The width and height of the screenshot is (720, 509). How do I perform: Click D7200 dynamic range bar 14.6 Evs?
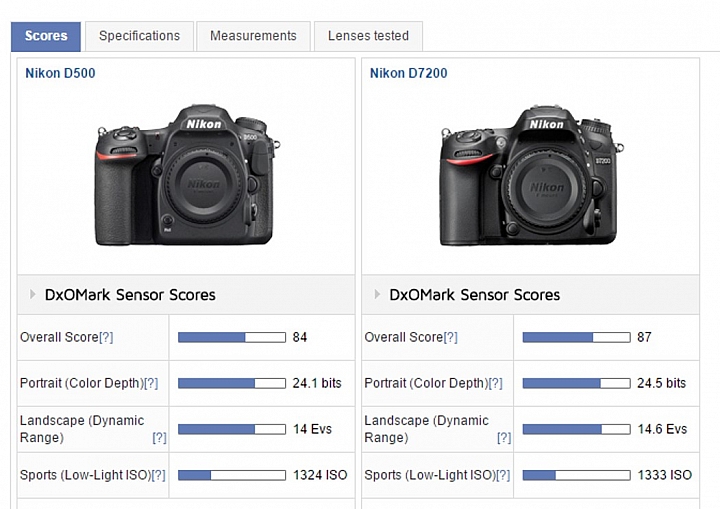(x=577, y=430)
